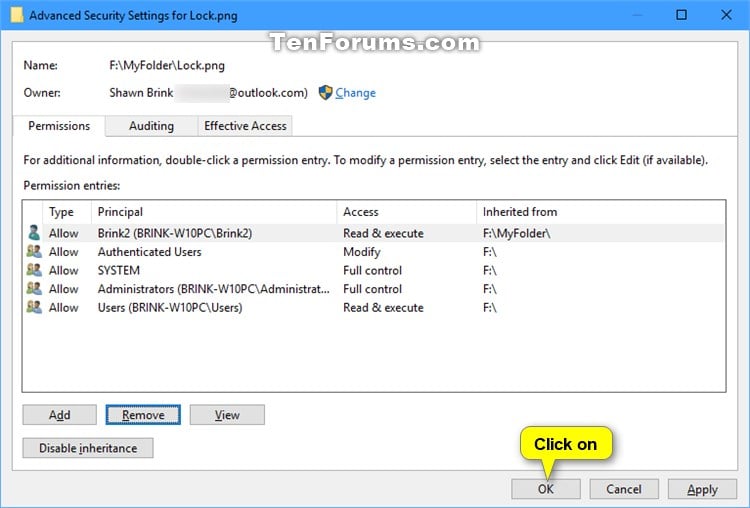Sort by the Type column header
Screen dimensions: 750x508
67,212
